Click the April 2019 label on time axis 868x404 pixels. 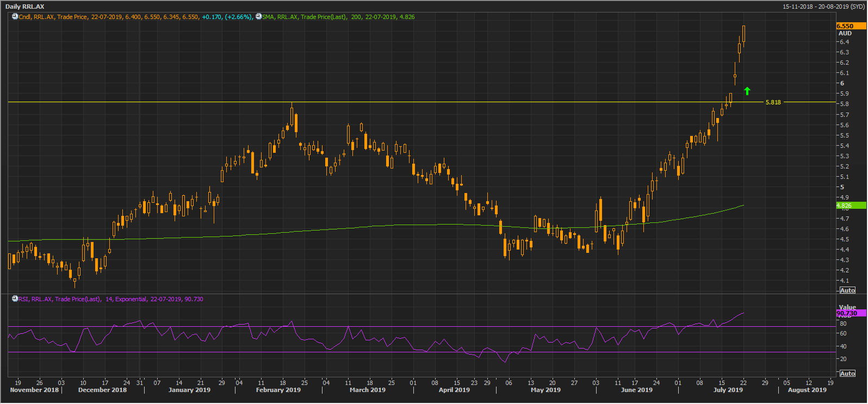[x=454, y=390]
